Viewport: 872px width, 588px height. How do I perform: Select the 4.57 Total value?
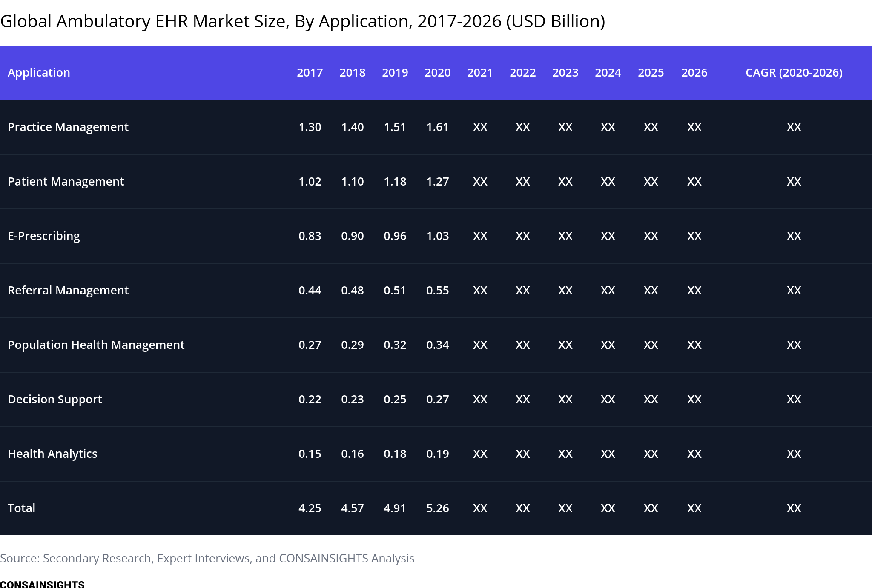[x=353, y=508]
